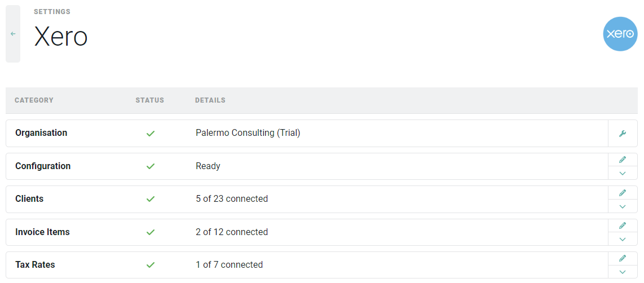Edit Tax Rates with pencil icon
This screenshot has height=283, width=644.
(623, 258)
